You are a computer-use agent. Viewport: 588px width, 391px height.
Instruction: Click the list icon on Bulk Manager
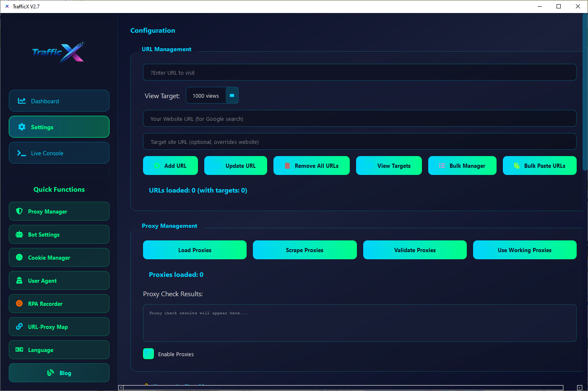click(x=442, y=166)
